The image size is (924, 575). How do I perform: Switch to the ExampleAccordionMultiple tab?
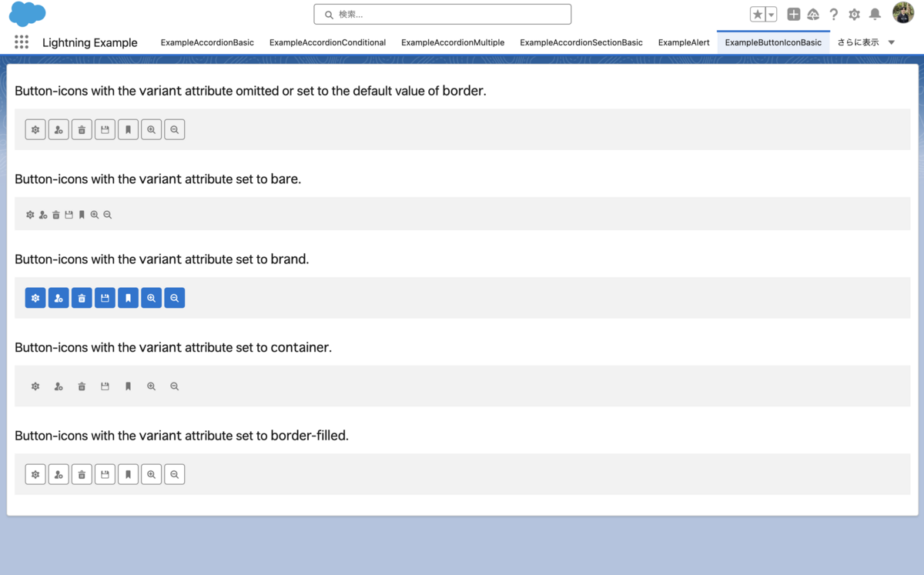[453, 42]
